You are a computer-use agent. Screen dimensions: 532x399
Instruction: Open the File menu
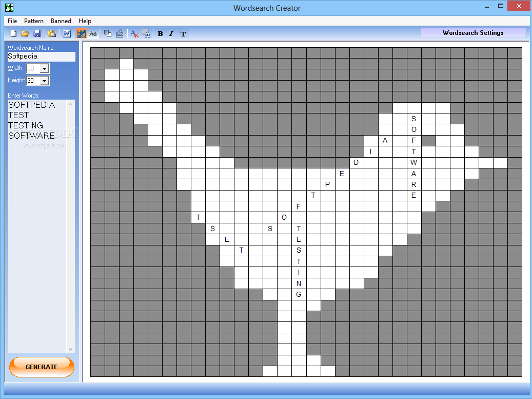pyautogui.click(x=12, y=21)
